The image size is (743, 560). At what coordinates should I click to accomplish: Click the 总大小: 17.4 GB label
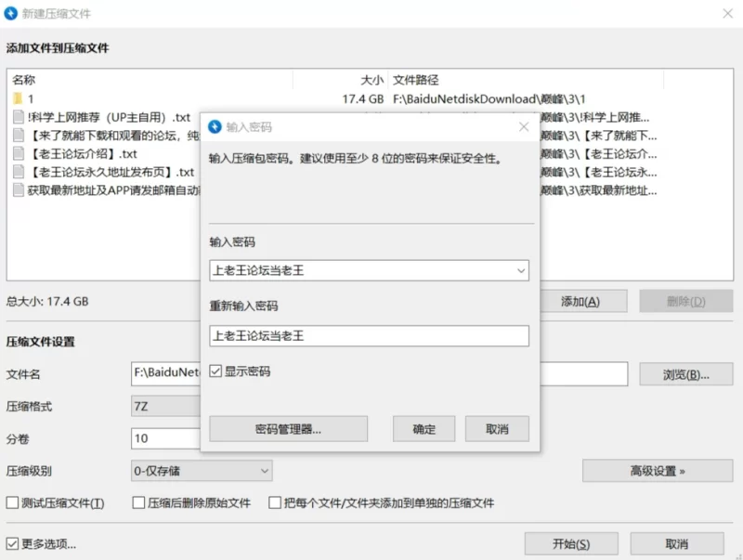coord(47,301)
